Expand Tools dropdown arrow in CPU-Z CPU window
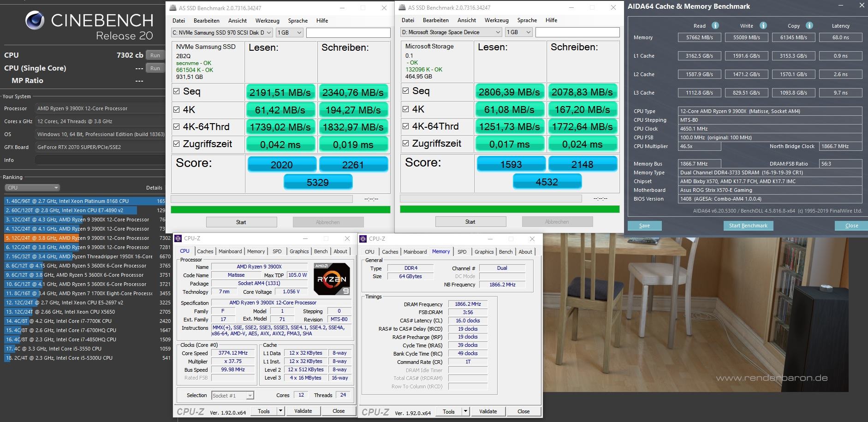This screenshot has width=868, height=422. [x=280, y=411]
